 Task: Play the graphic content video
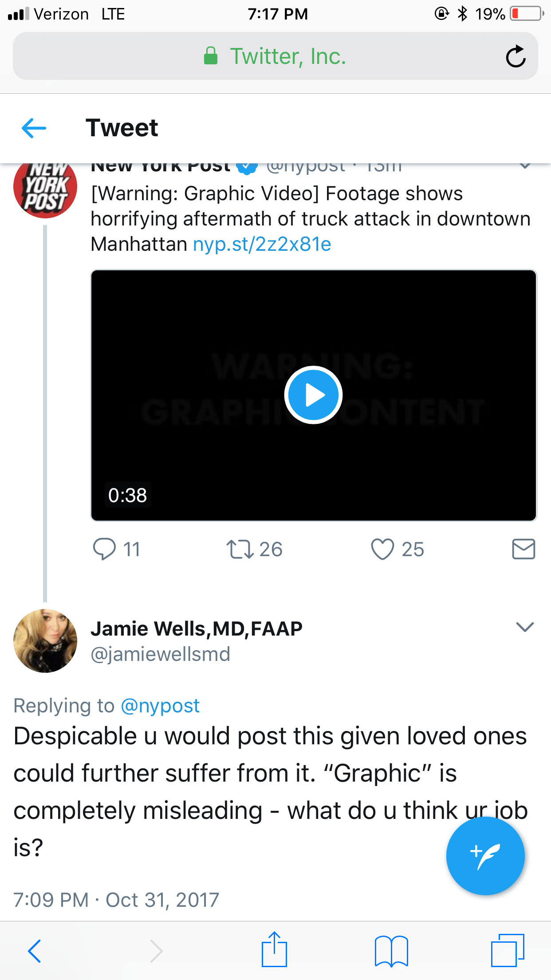click(313, 395)
